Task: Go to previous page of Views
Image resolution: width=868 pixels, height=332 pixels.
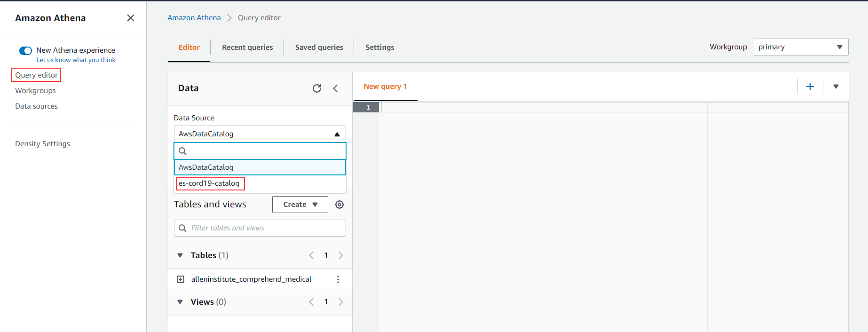Action: (x=311, y=302)
